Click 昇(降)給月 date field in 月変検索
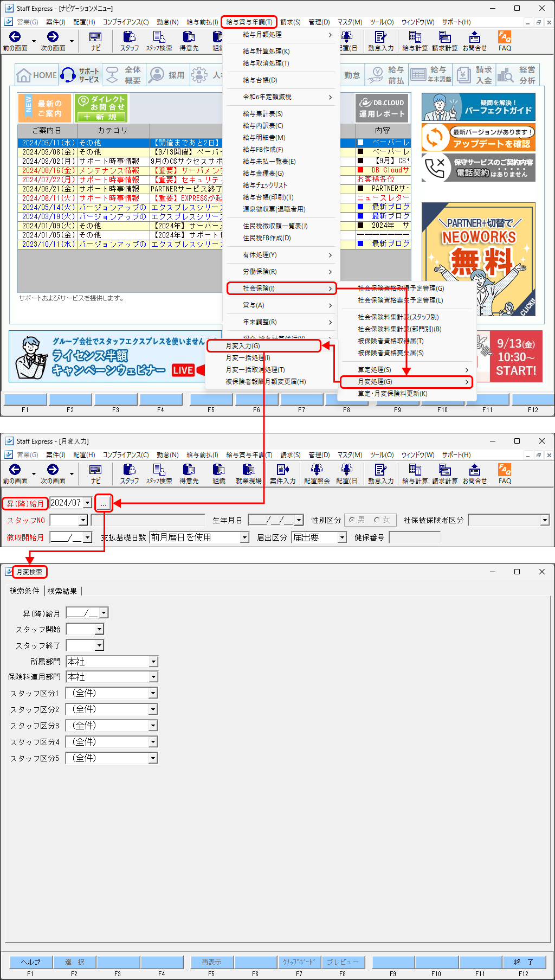Screen dimensions: 555x980 click(x=87, y=613)
